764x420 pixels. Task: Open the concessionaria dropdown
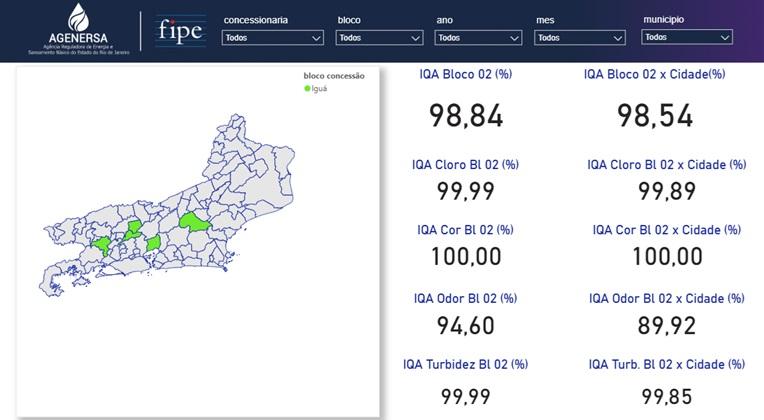point(272,38)
